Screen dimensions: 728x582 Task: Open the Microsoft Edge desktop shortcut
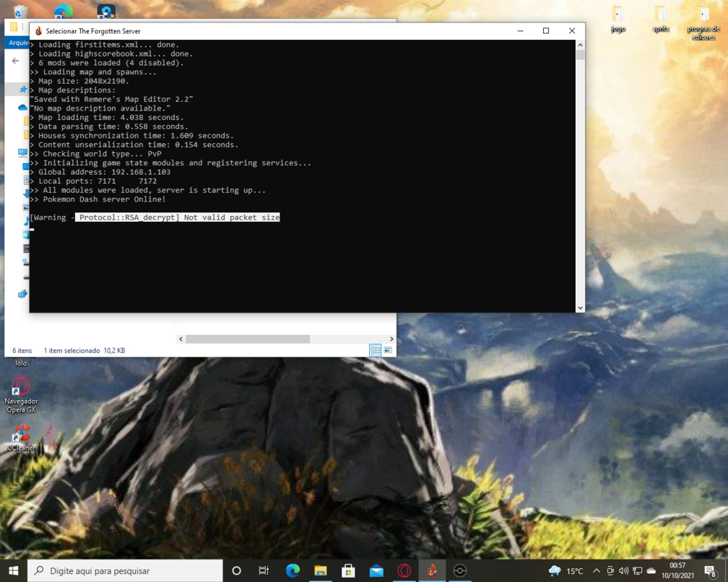pyautogui.click(x=63, y=11)
